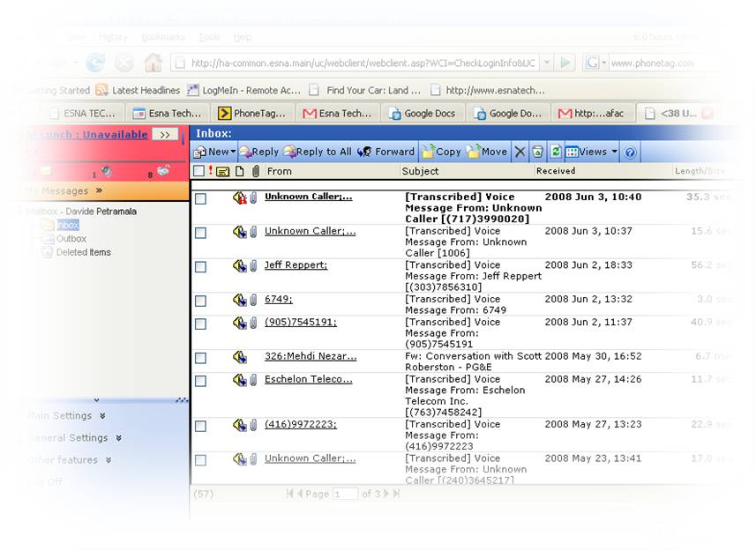Jump to last page arrow
This screenshot has height=551, width=756.
396,494
